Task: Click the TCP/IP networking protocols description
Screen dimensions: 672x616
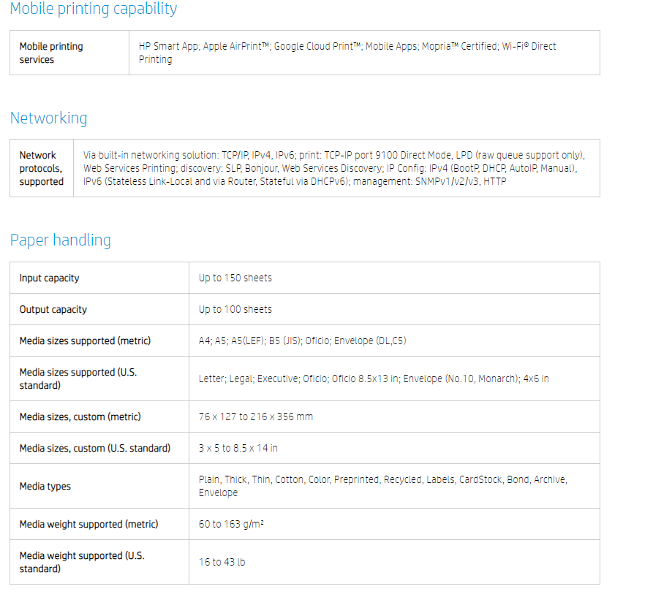Action: tap(334, 168)
